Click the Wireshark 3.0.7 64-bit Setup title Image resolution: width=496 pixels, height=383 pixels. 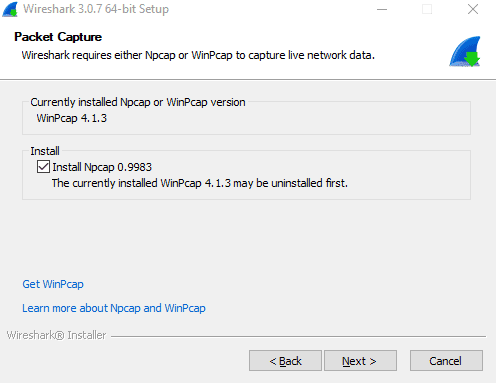click(x=96, y=9)
